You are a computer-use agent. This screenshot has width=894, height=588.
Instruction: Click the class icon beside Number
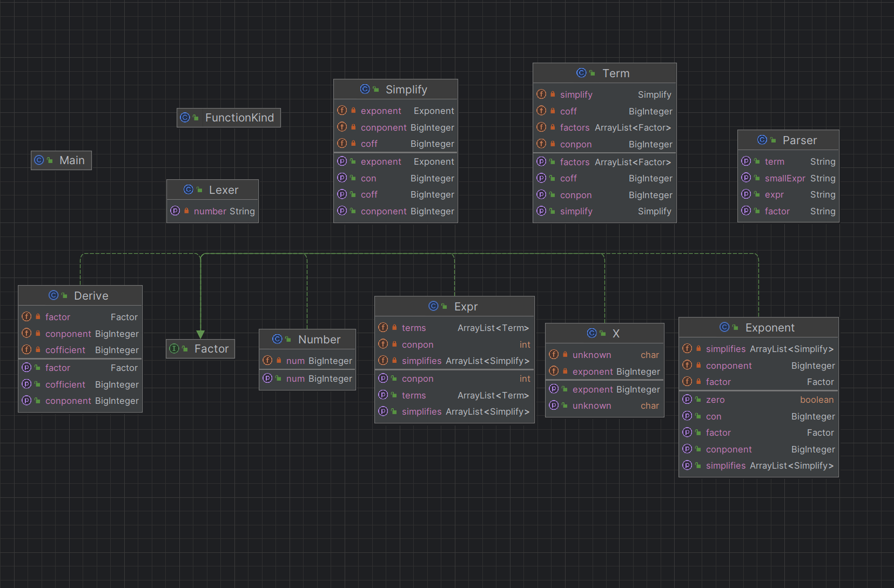click(x=277, y=339)
